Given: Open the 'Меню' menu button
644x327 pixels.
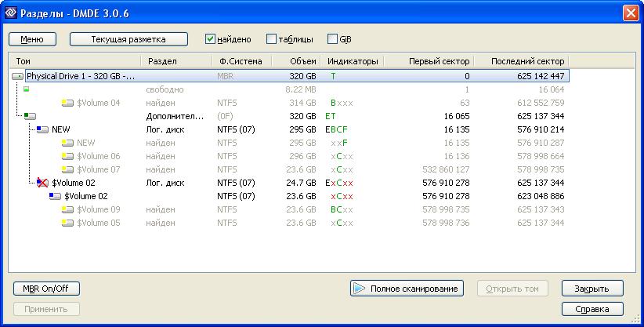Looking at the screenshot, I should tap(32, 38).
